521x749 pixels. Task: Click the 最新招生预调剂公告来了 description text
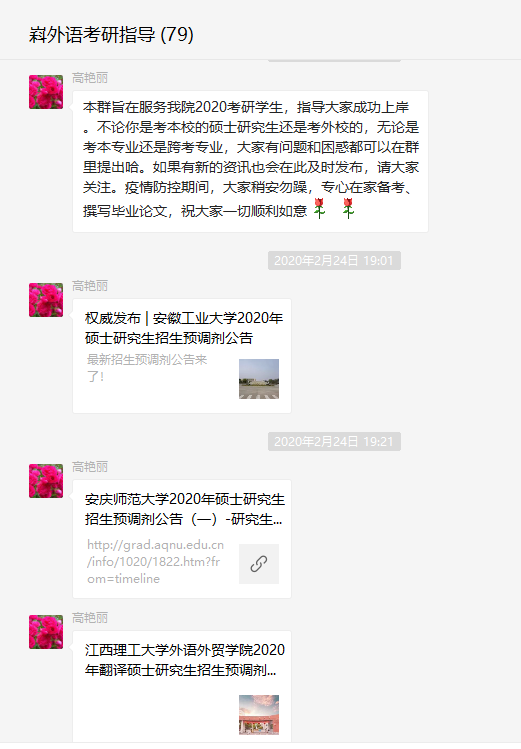[147, 368]
